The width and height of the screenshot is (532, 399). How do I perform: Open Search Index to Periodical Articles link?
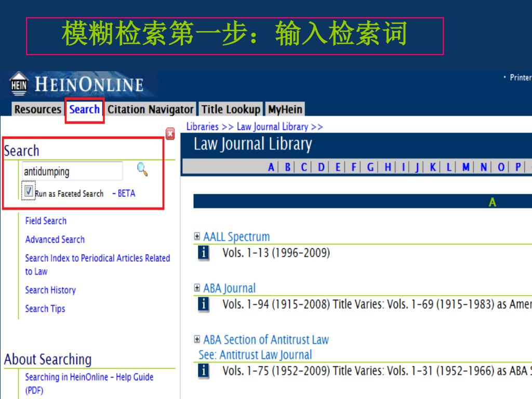[97, 264]
